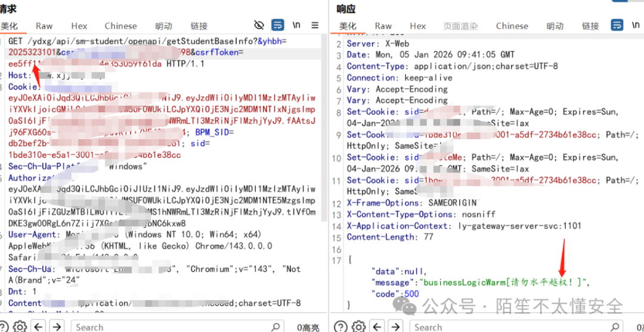644x332 pixels.
Task: Click the Connection: keep-alive response header
Action: click(x=399, y=78)
